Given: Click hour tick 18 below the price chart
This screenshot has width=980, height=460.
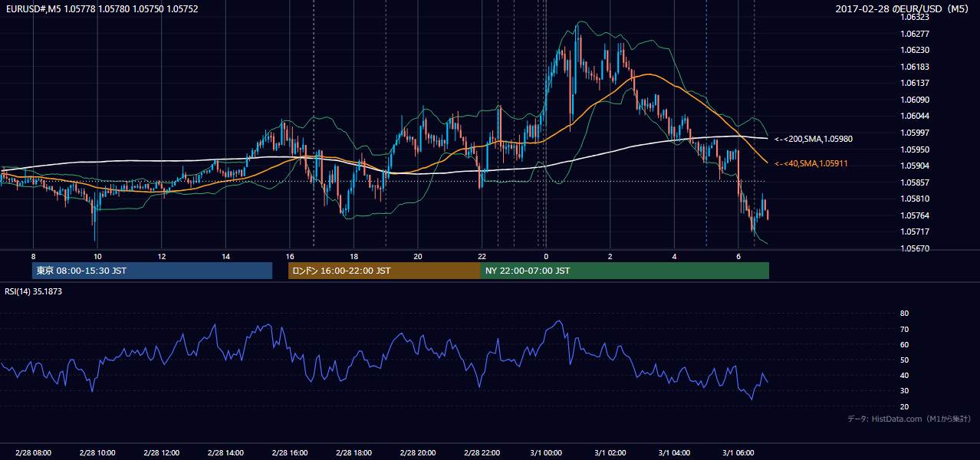Looking at the screenshot, I should pyautogui.click(x=354, y=256).
